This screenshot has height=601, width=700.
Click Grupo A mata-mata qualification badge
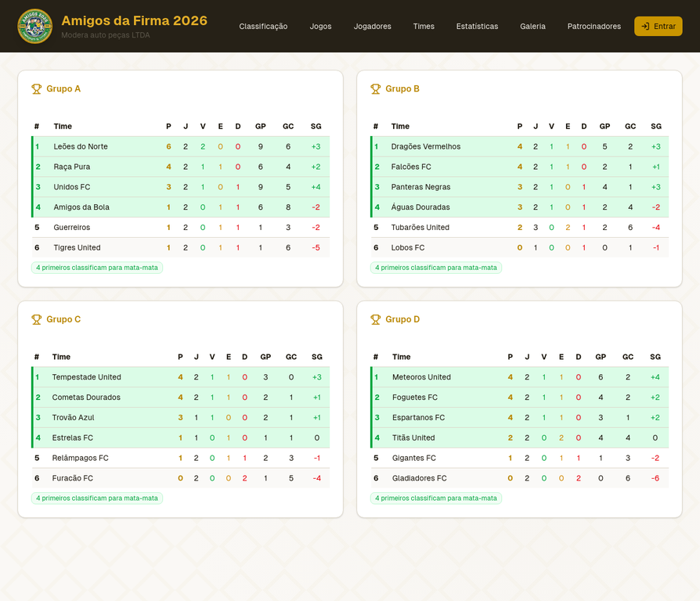coord(97,268)
